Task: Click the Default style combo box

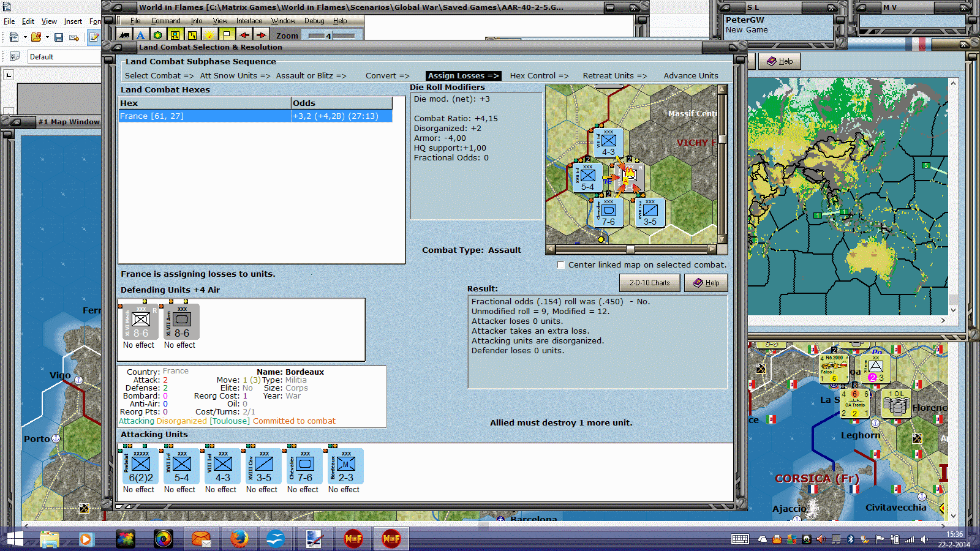Action: coord(64,57)
